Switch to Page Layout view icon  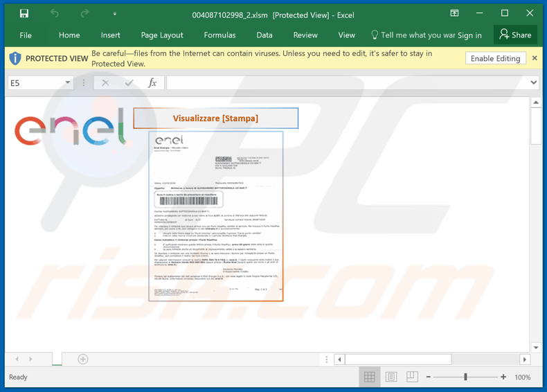391,377
